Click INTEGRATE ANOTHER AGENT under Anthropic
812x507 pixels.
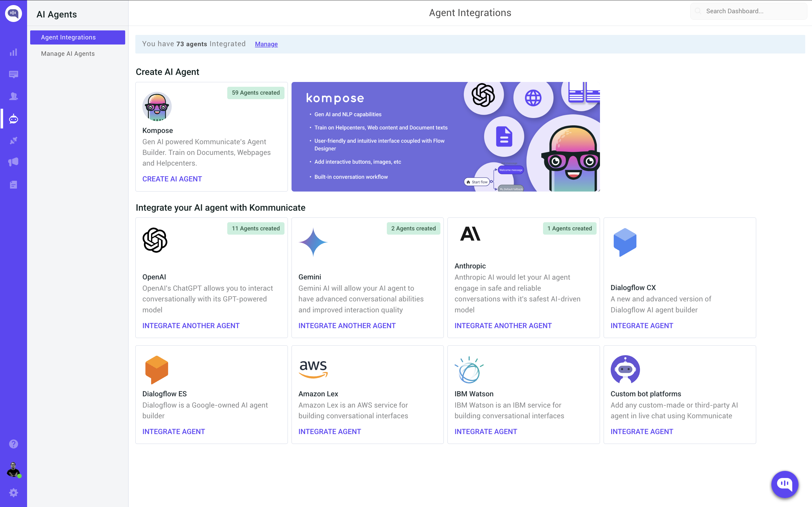point(503,326)
